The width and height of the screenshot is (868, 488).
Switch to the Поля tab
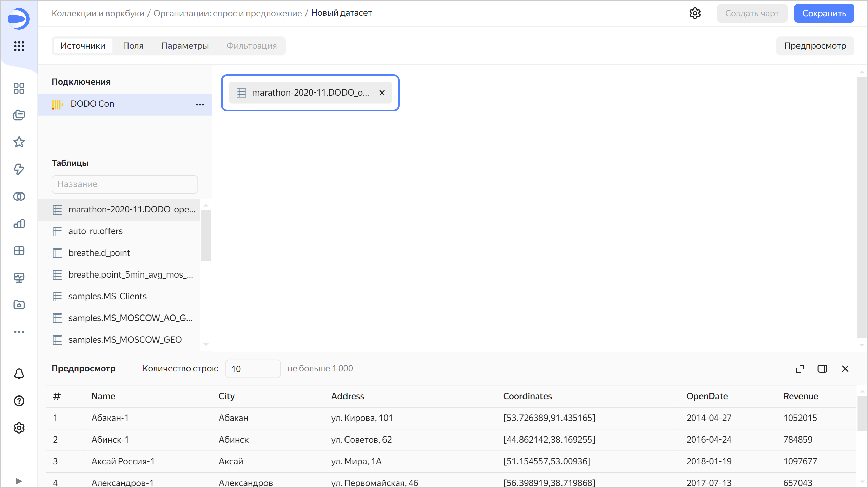click(133, 46)
